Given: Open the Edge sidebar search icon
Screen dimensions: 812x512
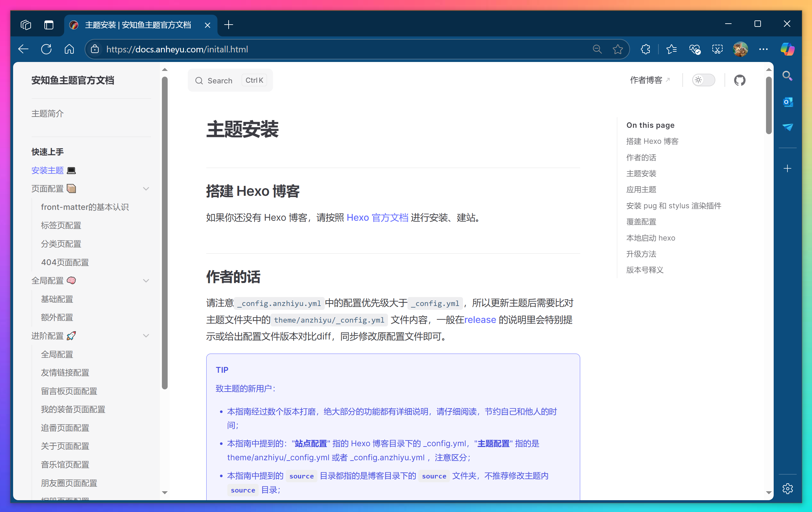Looking at the screenshot, I should pyautogui.click(x=788, y=76).
